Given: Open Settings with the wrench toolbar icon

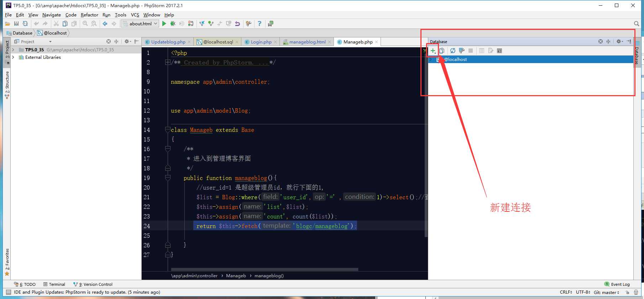Looking at the screenshot, I should point(248,24).
